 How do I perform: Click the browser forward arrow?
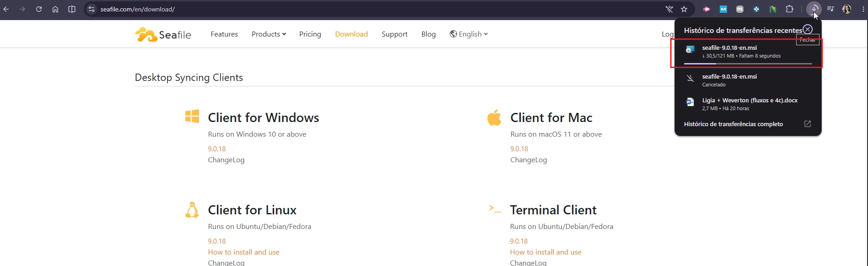pos(22,9)
